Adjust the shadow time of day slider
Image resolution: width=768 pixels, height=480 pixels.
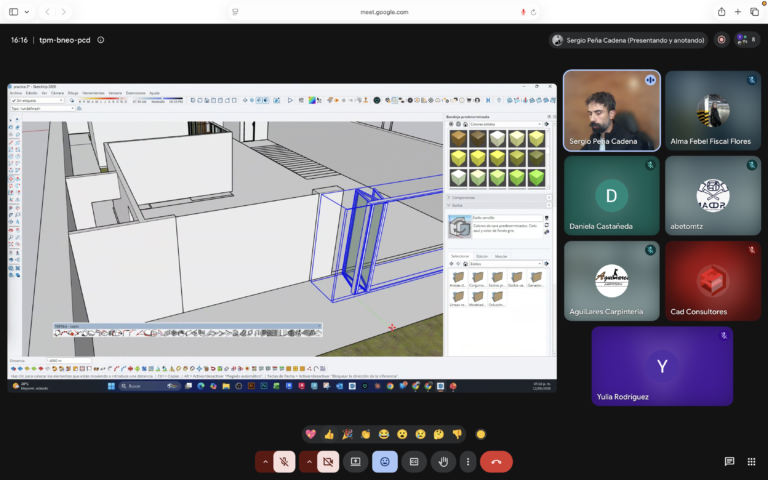coord(159,98)
